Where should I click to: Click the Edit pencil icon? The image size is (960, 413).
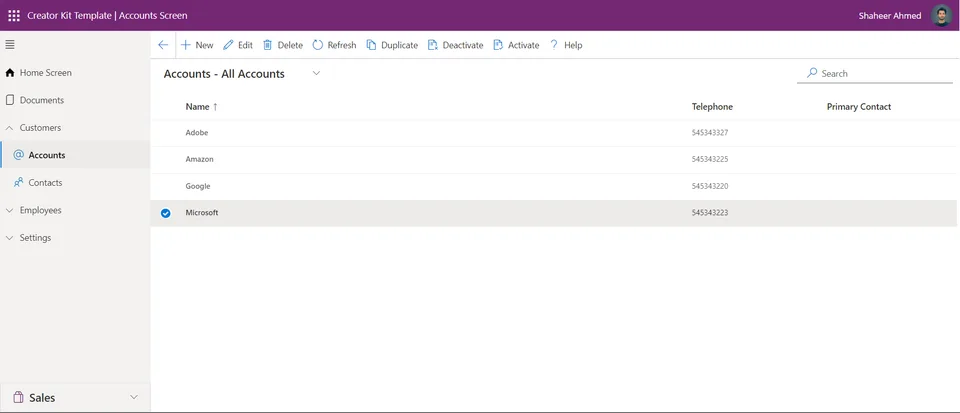pos(228,45)
